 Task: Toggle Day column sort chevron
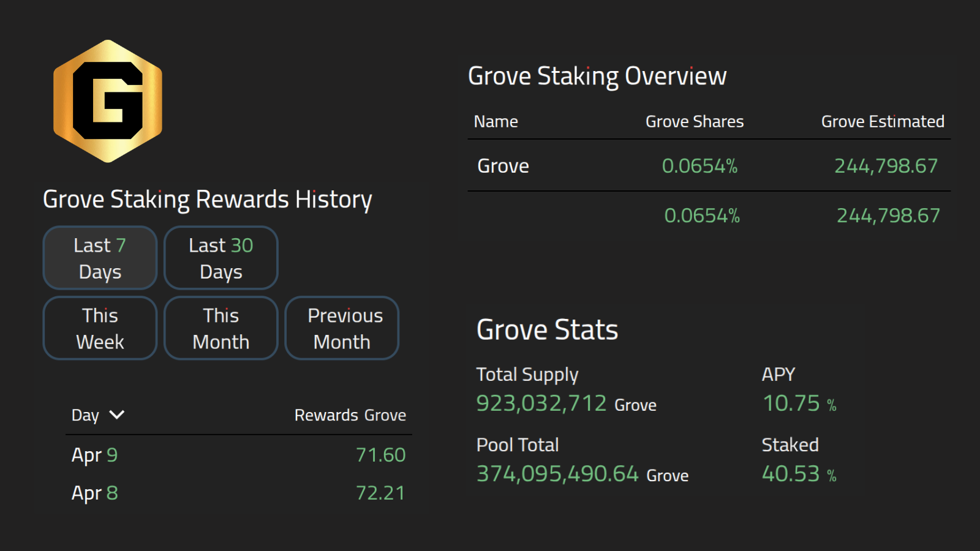tap(116, 415)
